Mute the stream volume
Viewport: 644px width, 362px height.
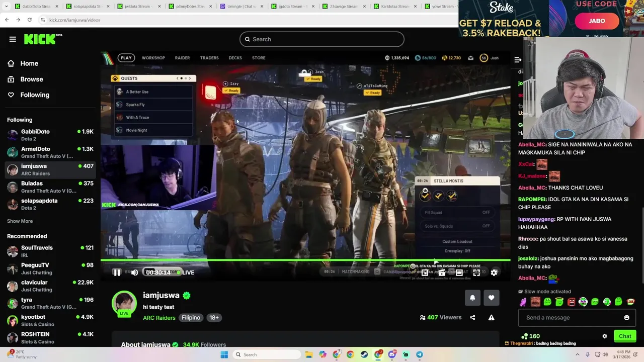point(134,273)
